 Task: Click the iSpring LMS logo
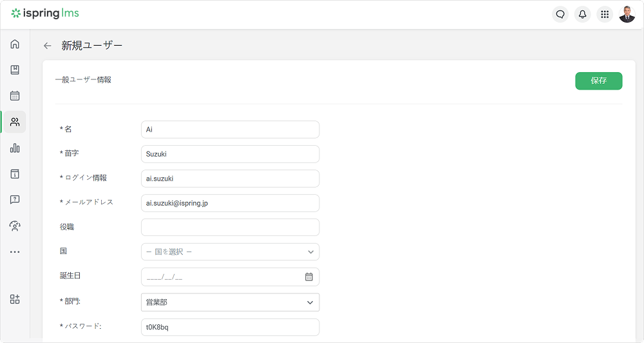click(x=45, y=14)
